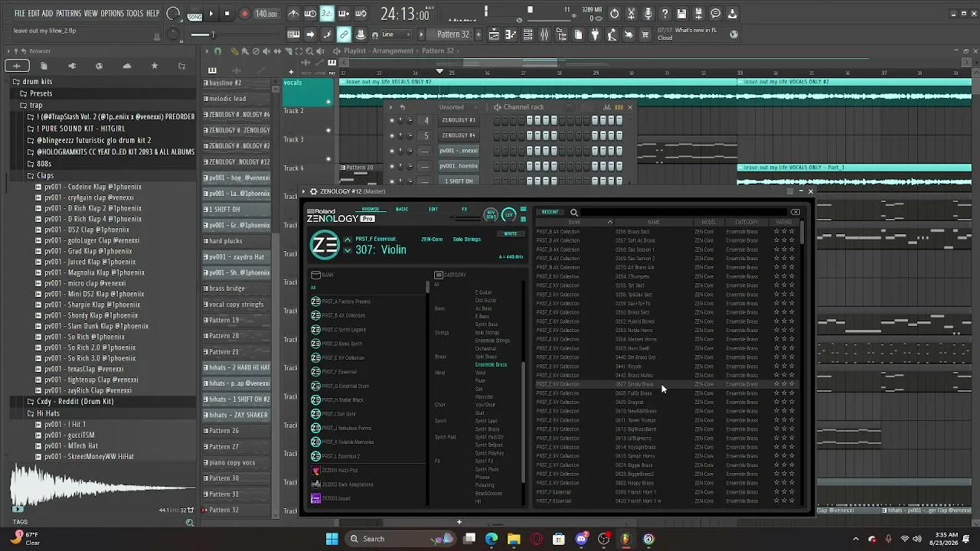
Task: Select the next Zenology preset down arrow
Action: tap(348, 250)
